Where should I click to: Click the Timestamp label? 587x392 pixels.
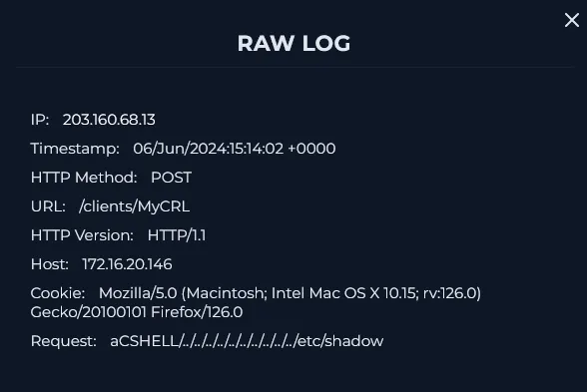tap(75, 149)
